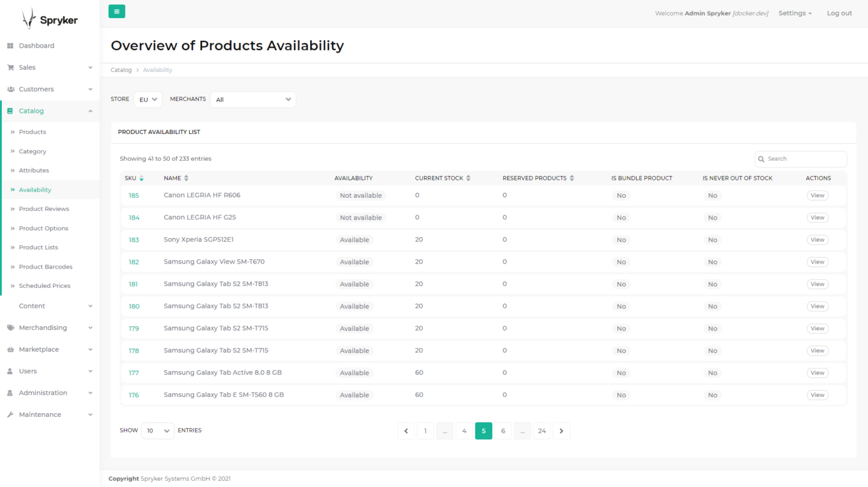
Task: Open Product Options menu item
Action: click(43, 228)
